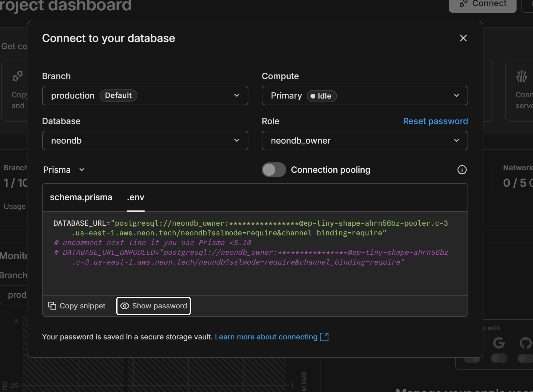Switch to the schema.prisma tab
The image size is (533, 392).
(x=81, y=197)
